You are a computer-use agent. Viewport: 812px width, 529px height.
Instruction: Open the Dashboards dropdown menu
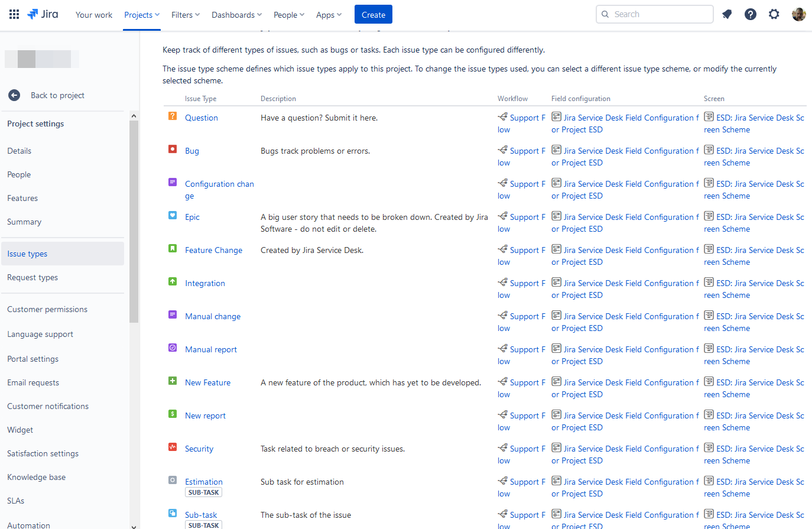tap(236, 15)
